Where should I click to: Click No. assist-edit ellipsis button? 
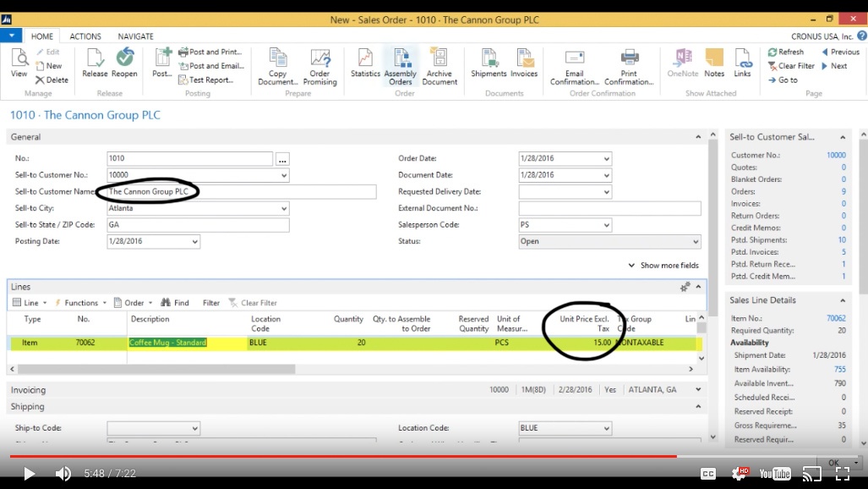282,159
